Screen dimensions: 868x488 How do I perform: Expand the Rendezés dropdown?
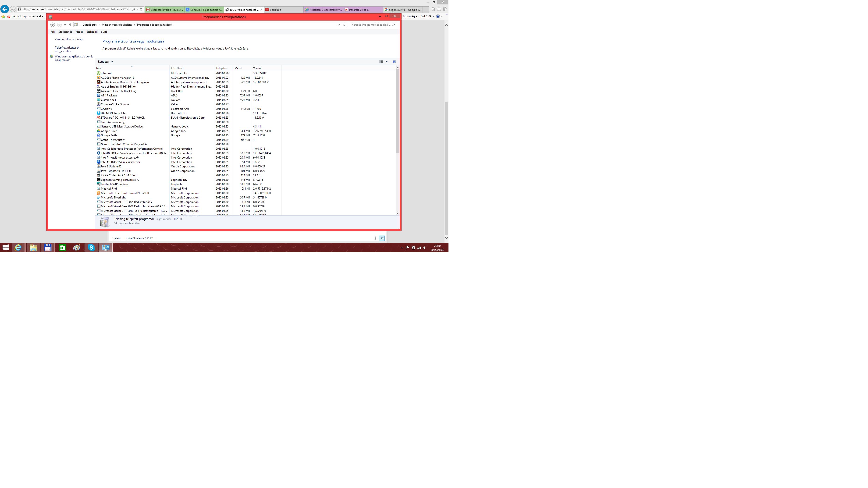(106, 62)
